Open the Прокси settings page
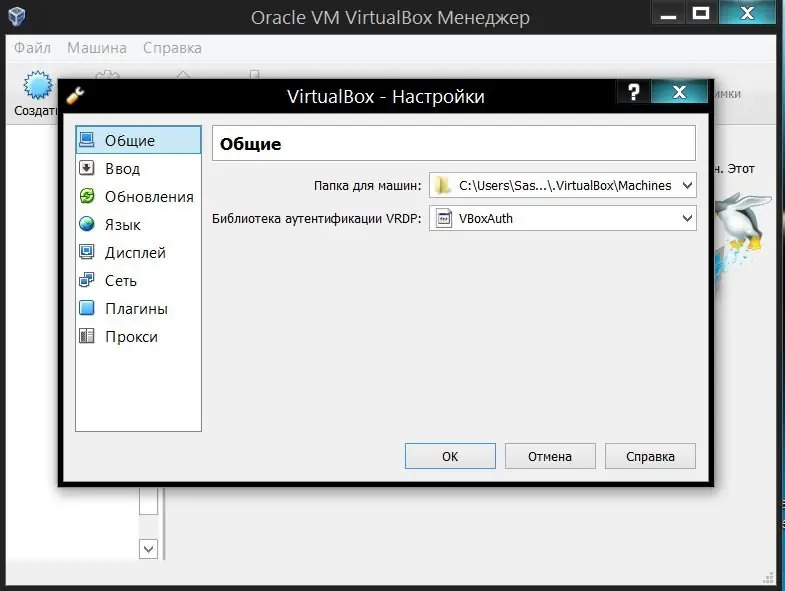The height and width of the screenshot is (591, 785). 138,336
